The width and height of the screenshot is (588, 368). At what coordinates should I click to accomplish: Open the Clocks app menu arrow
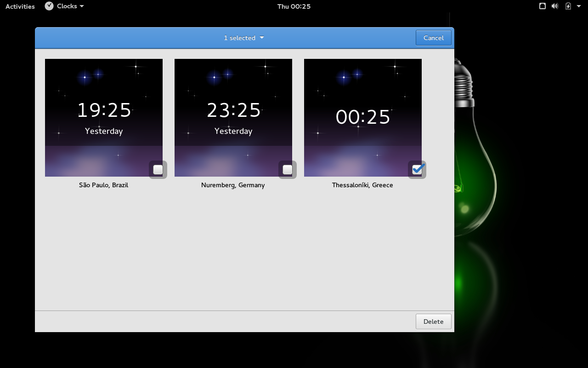(x=82, y=6)
